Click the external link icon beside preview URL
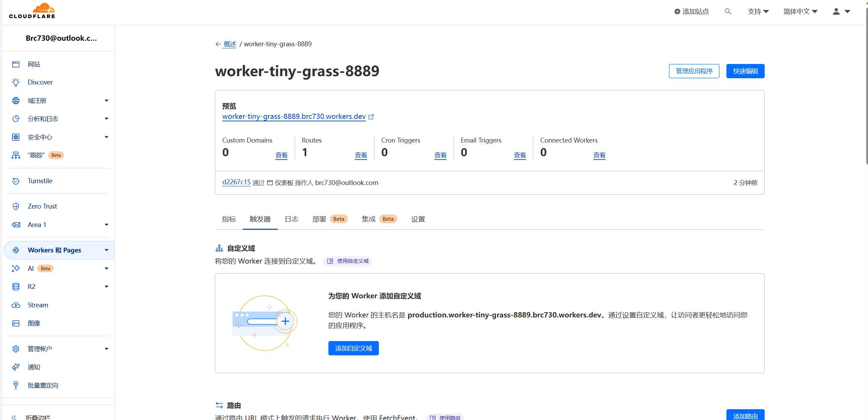This screenshot has width=868, height=420. click(x=371, y=117)
